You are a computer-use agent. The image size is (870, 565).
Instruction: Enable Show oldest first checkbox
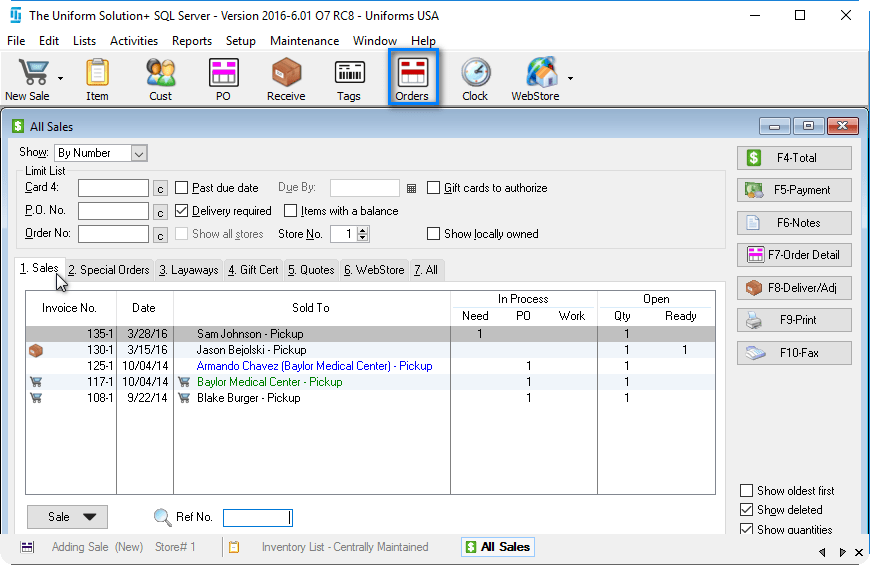[x=747, y=491]
